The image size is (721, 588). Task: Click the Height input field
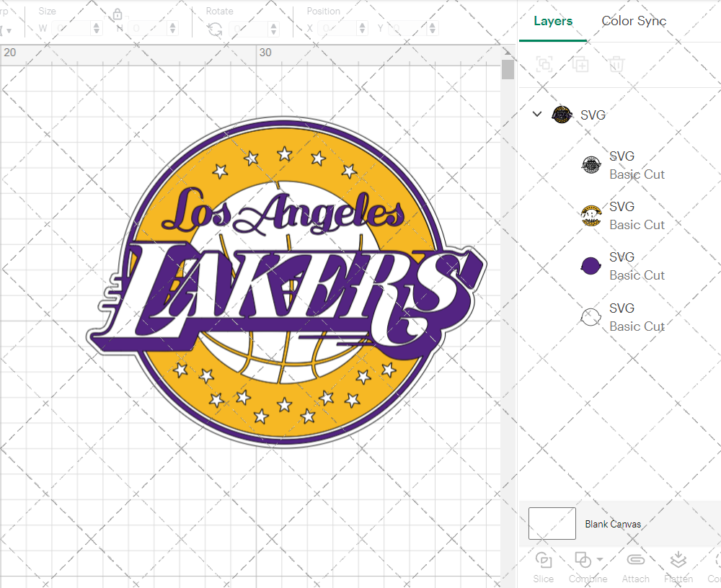tap(148, 29)
